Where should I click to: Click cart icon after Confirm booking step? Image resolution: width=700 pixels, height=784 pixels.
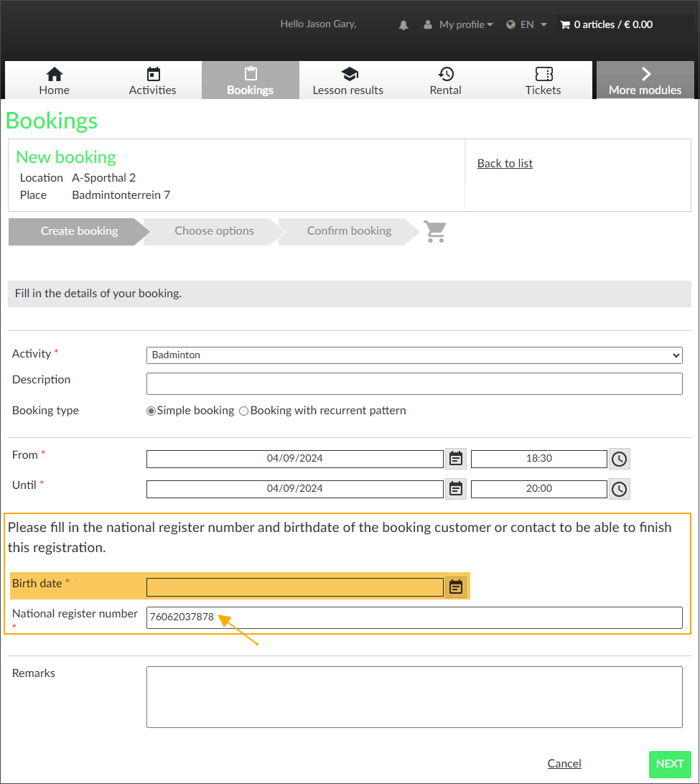click(435, 231)
